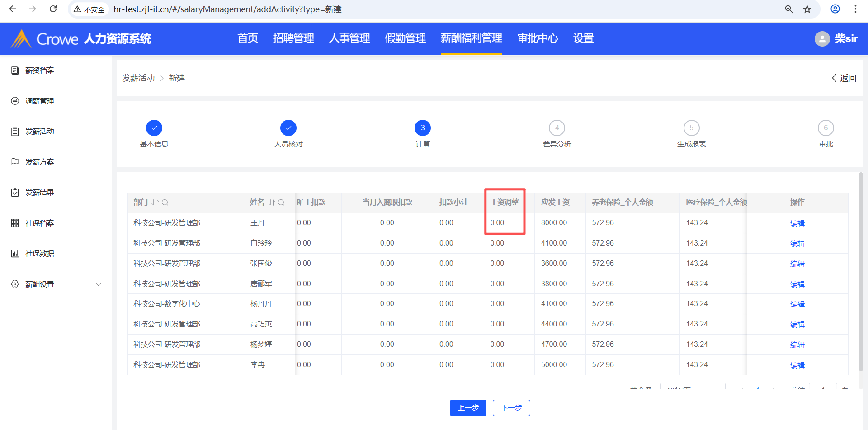Expand the 薪酬设置 sidebar submenu
Screen dimensions: 868x430
pyautogui.click(x=99, y=284)
